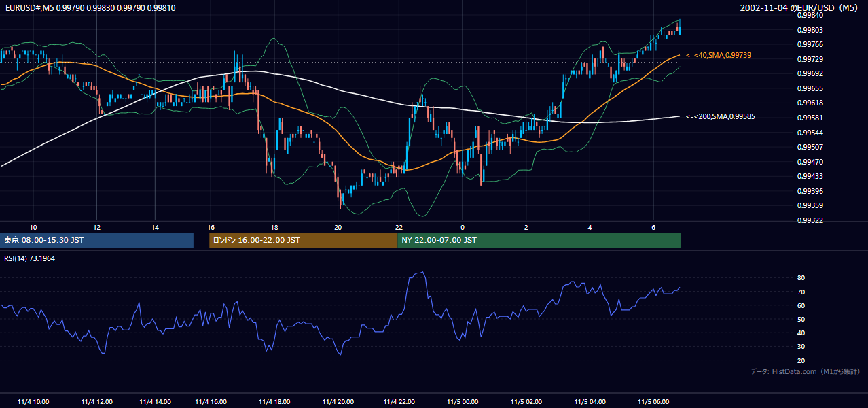
Task: Click bottom date label 11/5 06:00
Action: point(653,402)
